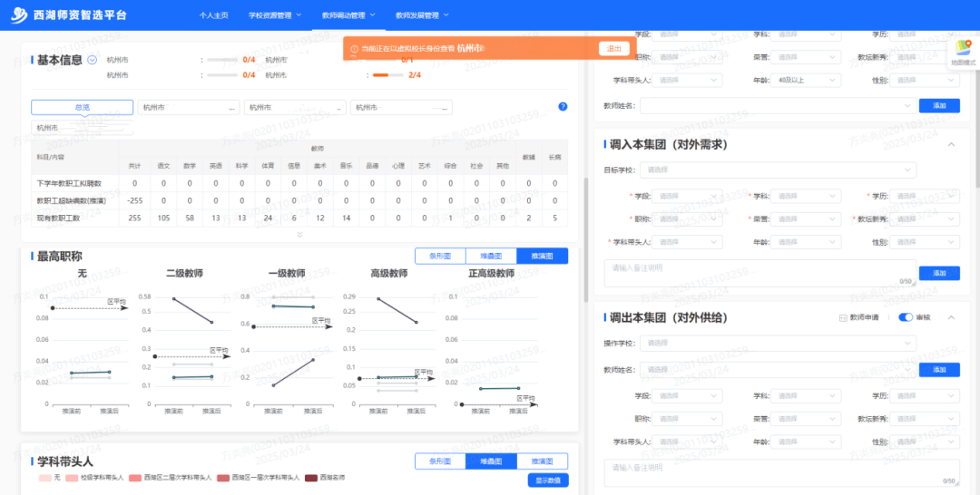Collapse the 调出本集团 section chevron
The image size is (980, 495).
(x=951, y=317)
